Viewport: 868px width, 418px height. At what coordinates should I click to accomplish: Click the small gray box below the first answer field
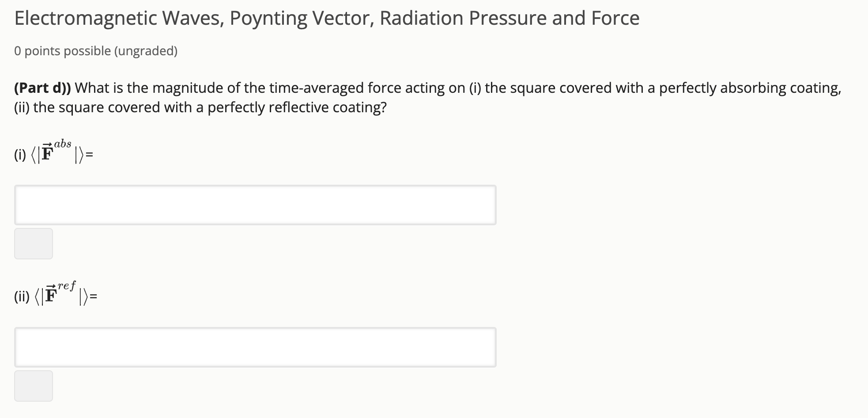(x=34, y=243)
